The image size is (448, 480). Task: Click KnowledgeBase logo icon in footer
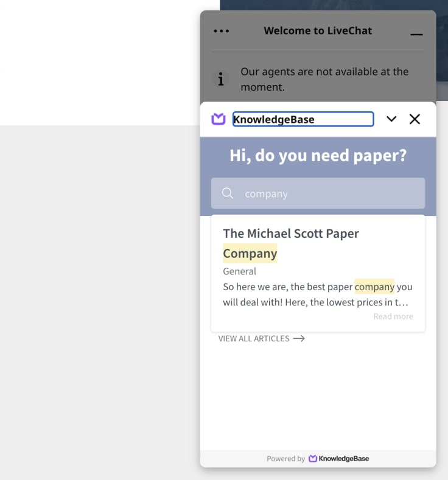click(313, 459)
